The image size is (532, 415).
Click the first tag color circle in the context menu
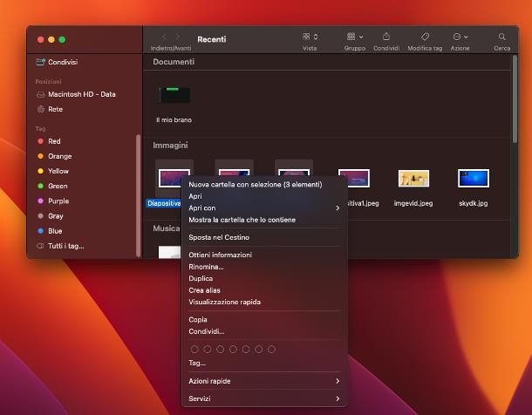[194, 350]
